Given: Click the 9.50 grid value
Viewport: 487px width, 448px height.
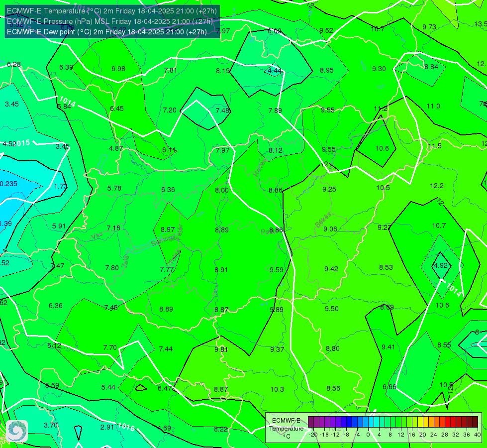Looking at the screenshot, I should point(332,309).
